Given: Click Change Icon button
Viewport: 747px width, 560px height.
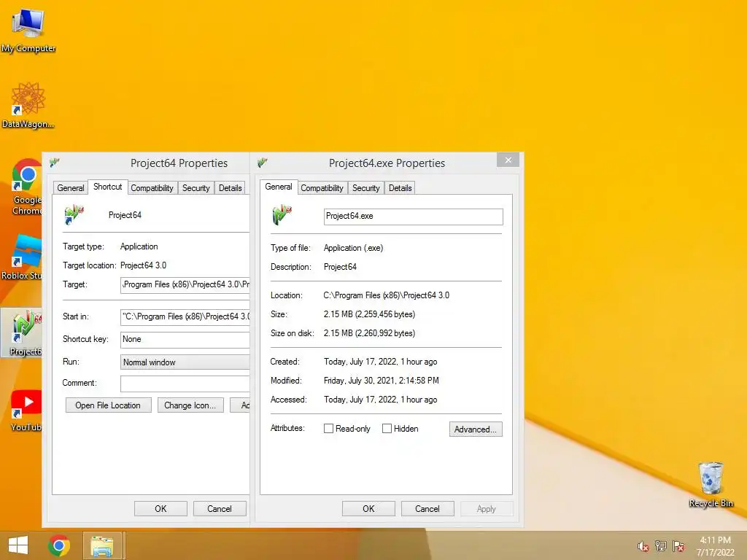Looking at the screenshot, I should pos(190,405).
